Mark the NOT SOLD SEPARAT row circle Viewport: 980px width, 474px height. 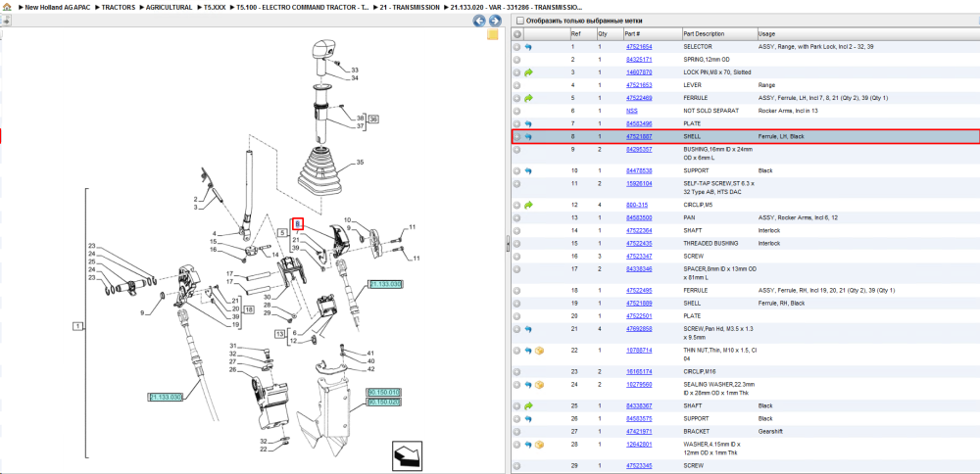[x=516, y=112]
